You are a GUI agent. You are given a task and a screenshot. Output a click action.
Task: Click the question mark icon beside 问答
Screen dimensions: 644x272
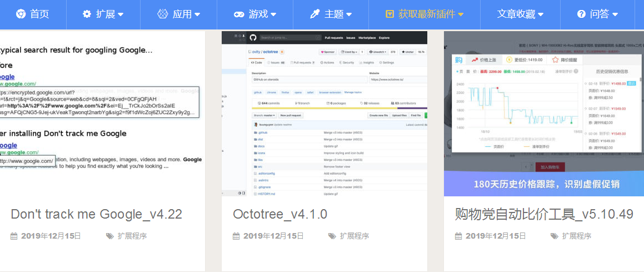(x=581, y=14)
